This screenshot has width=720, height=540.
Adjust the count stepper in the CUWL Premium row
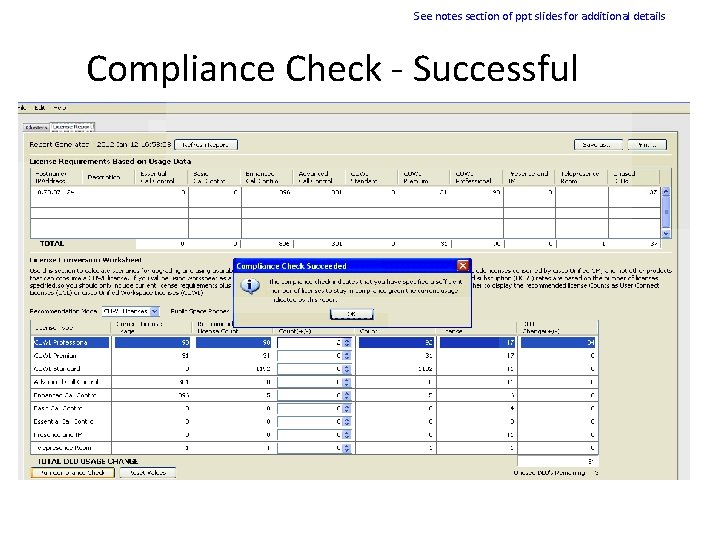pos(347,356)
